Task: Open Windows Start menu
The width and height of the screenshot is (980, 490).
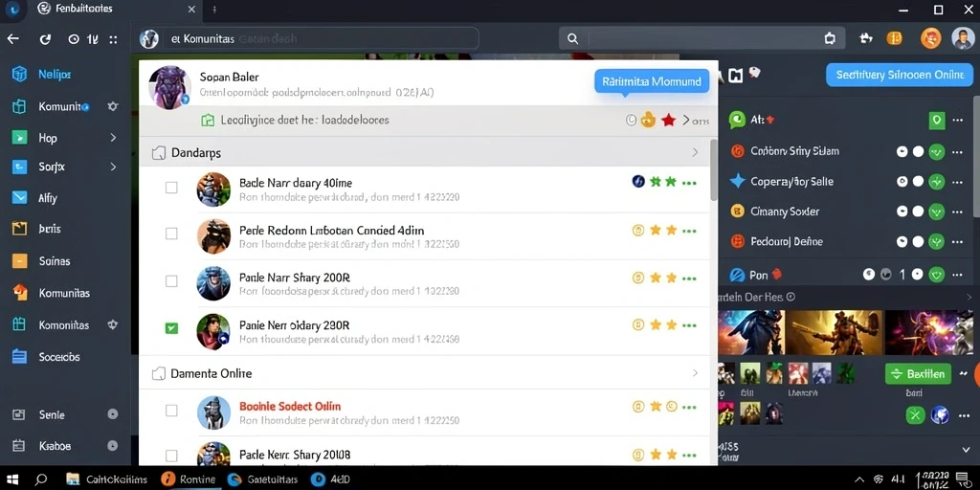Action: point(12,479)
